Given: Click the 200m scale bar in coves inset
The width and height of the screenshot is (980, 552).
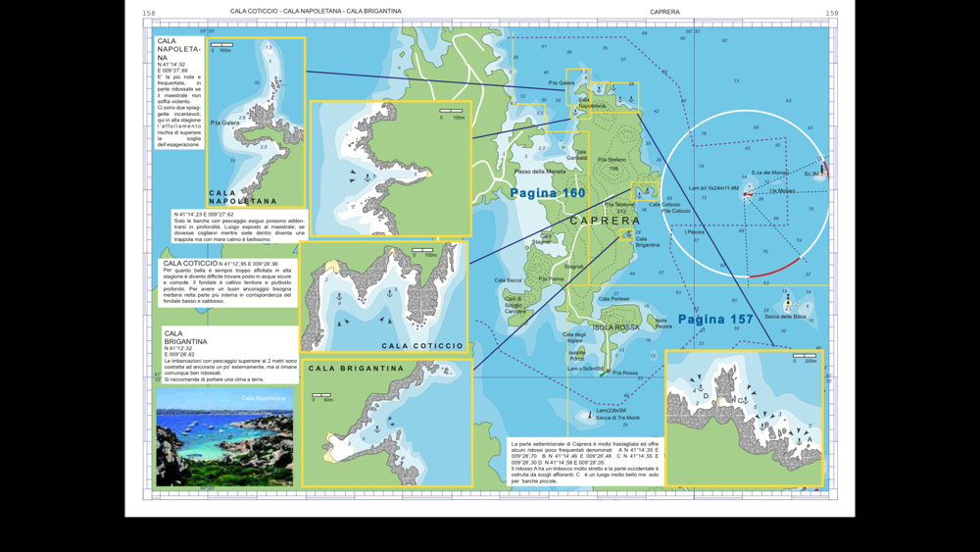Looking at the screenshot, I should 805,356.
